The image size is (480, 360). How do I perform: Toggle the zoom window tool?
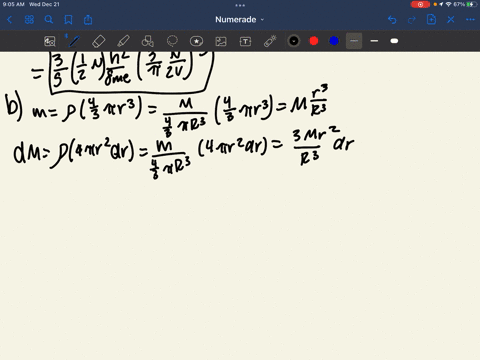click(x=50, y=41)
